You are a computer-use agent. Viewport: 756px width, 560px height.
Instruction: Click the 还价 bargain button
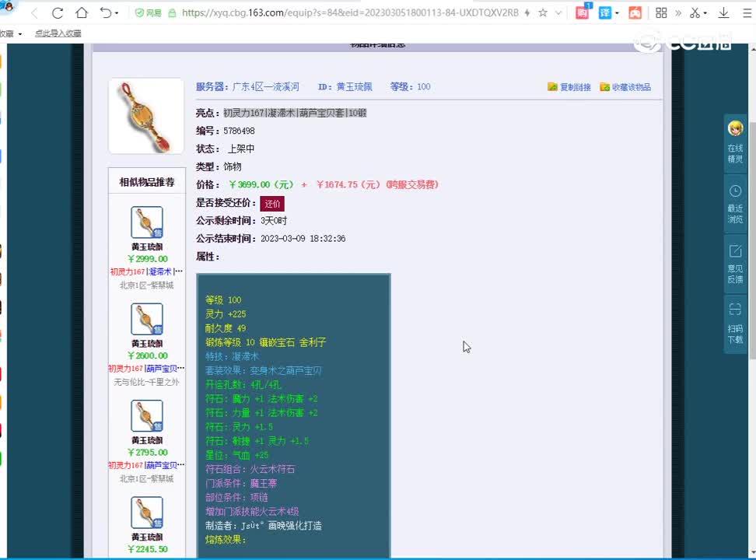coord(271,203)
